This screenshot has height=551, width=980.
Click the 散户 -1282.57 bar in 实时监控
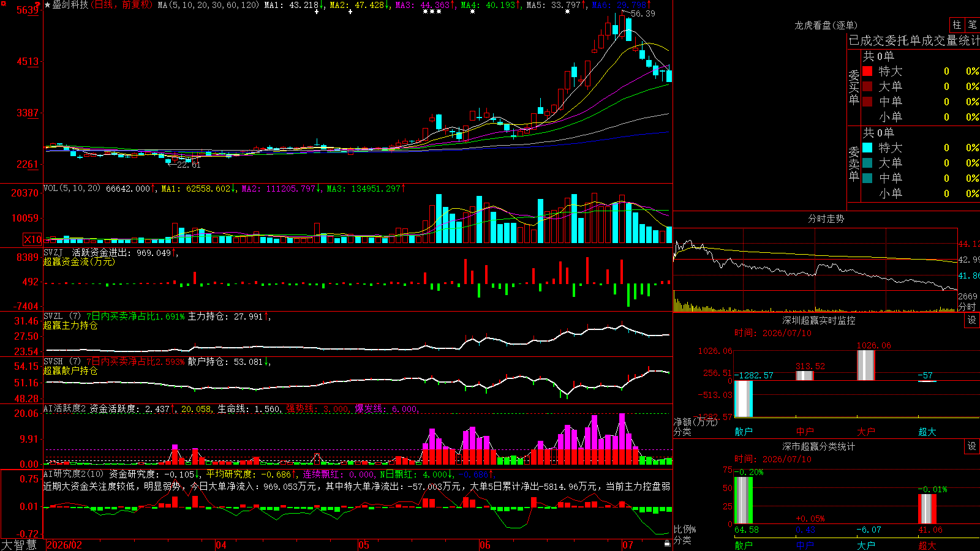coord(744,399)
